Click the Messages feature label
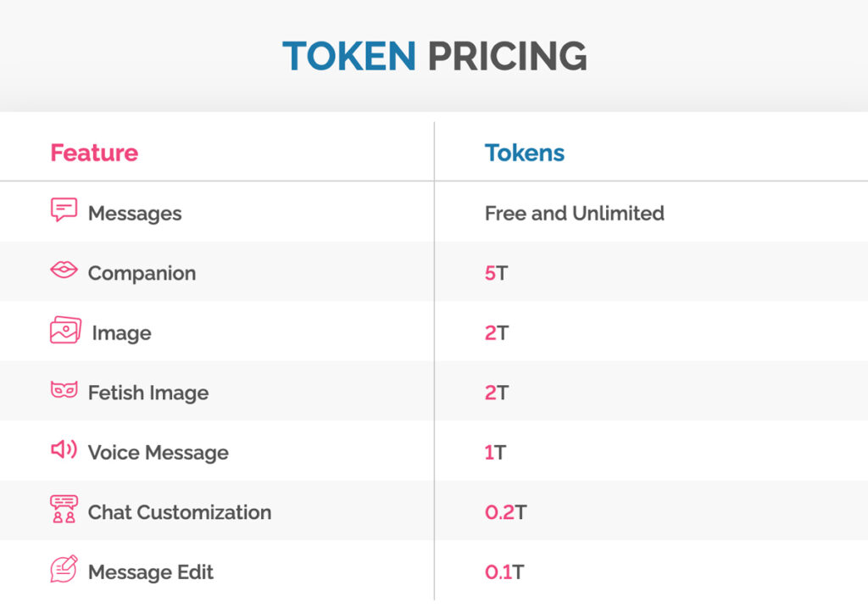Image resolution: width=868 pixels, height=608 pixels. [135, 214]
